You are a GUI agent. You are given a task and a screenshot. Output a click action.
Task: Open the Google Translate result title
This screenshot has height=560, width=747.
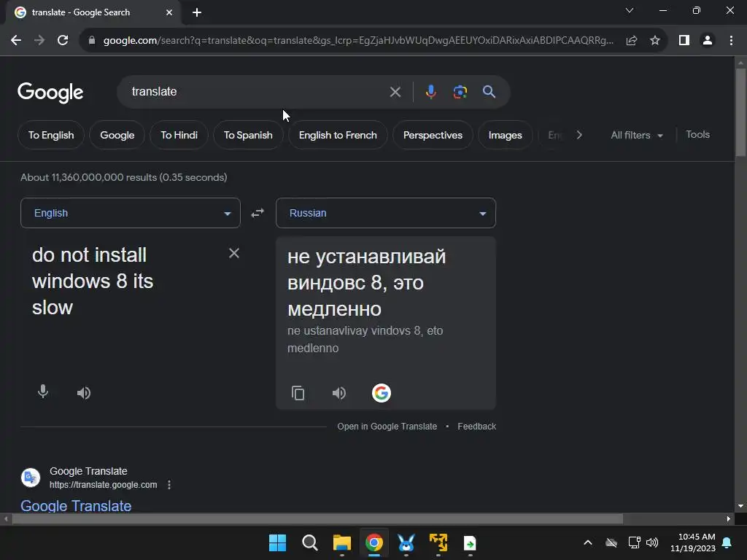tap(76, 506)
